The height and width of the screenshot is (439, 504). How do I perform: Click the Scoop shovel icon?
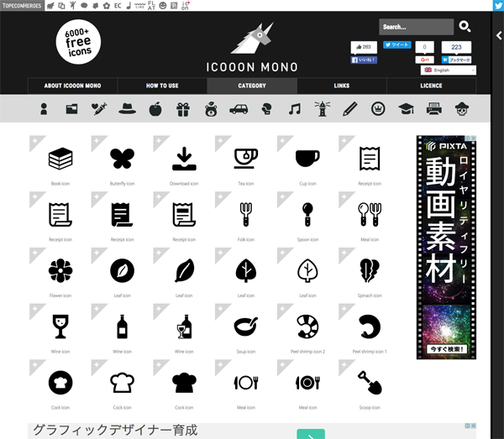(x=370, y=382)
